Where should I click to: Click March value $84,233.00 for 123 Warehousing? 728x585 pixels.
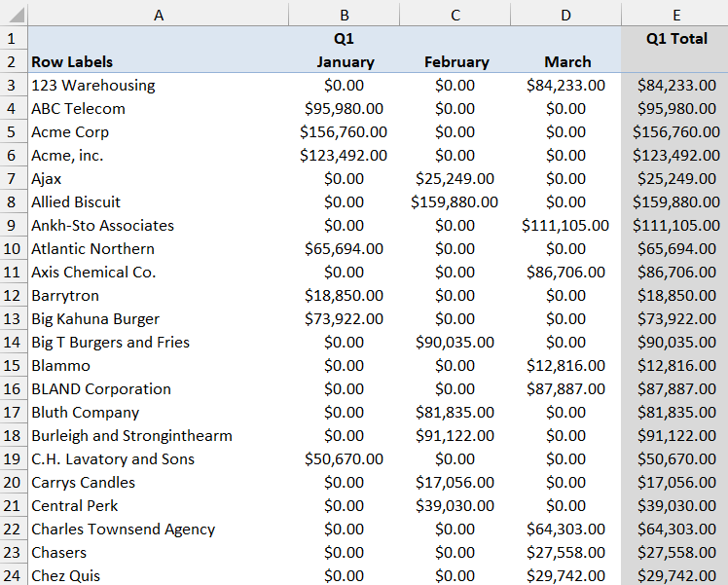click(x=565, y=86)
